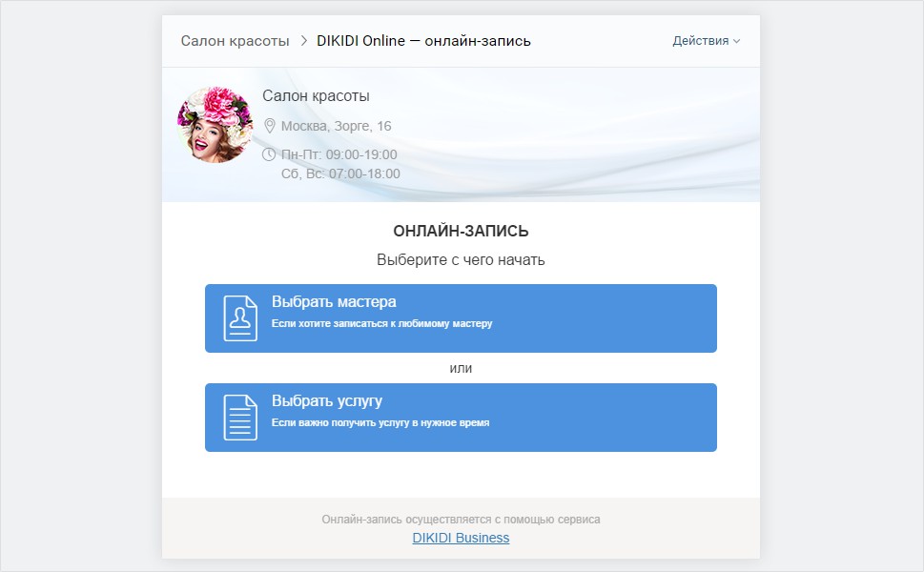Click the service list document icon
The image size is (924, 572).
click(x=240, y=418)
